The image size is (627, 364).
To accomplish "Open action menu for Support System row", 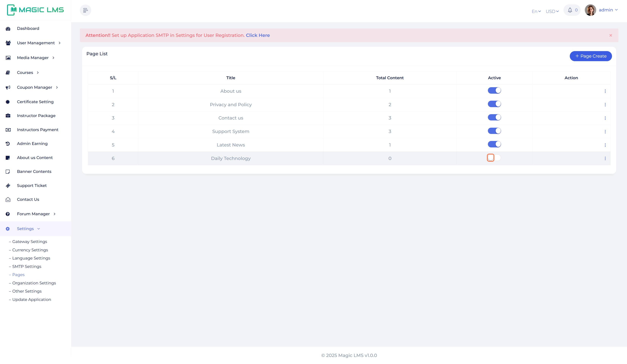I will (x=605, y=131).
